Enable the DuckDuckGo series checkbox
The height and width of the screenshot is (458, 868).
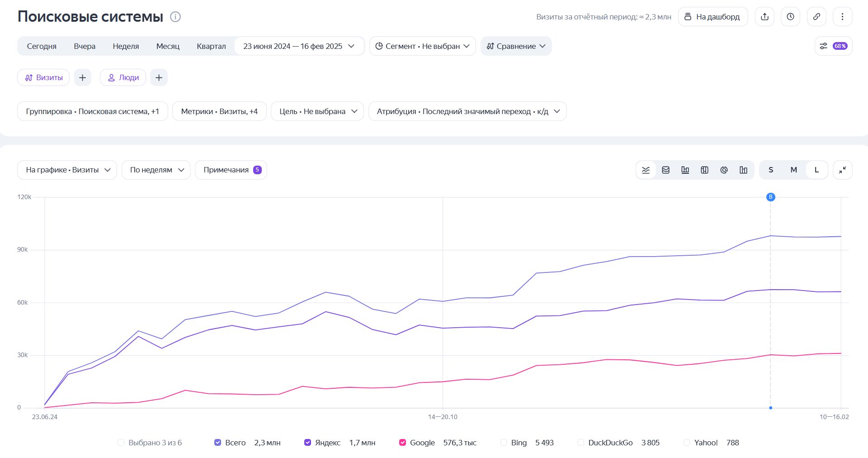pos(581,443)
